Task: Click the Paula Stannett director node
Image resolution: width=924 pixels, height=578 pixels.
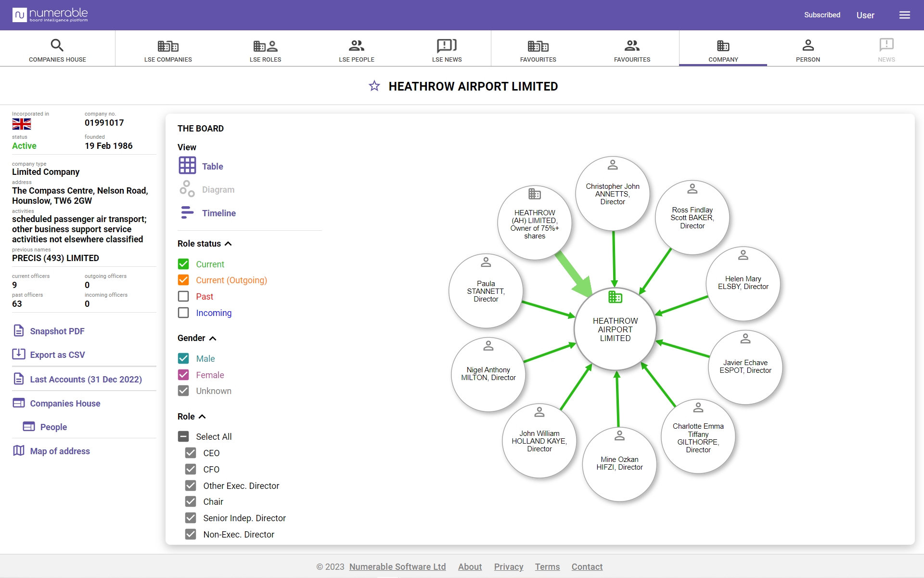Action: point(486,291)
